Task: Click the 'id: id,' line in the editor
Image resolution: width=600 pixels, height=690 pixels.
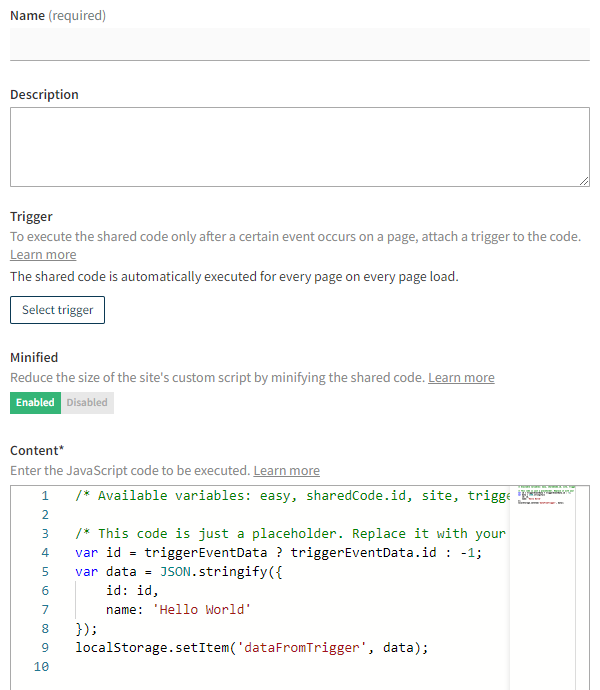Action: click(x=134, y=591)
